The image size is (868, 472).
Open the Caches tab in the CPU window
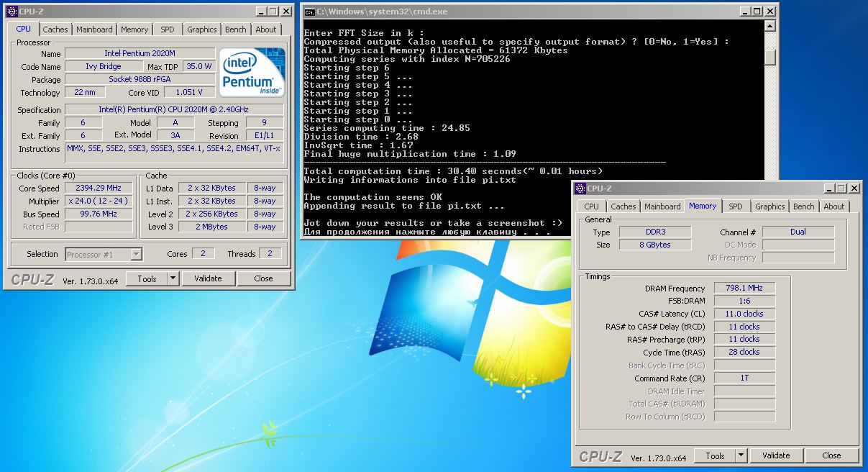pos(55,29)
